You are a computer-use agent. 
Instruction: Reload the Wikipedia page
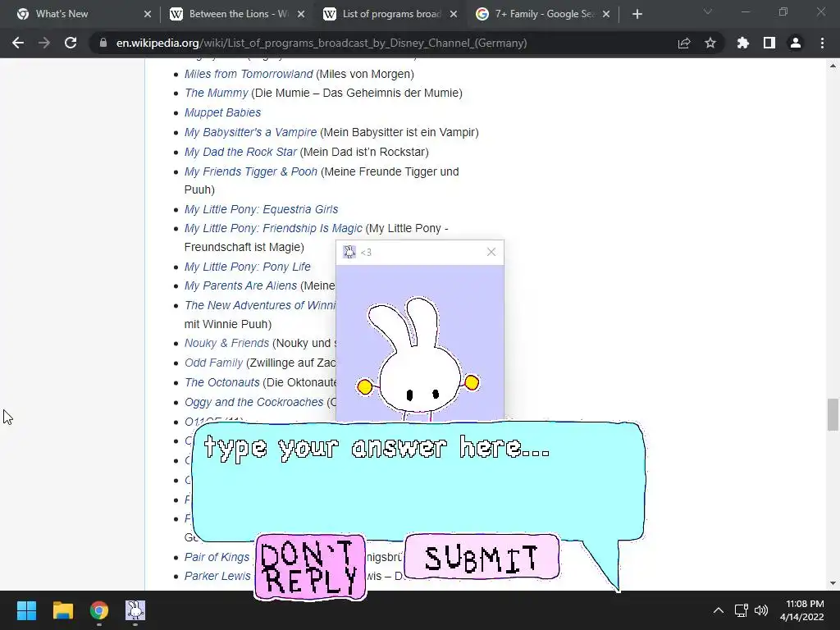click(x=71, y=43)
